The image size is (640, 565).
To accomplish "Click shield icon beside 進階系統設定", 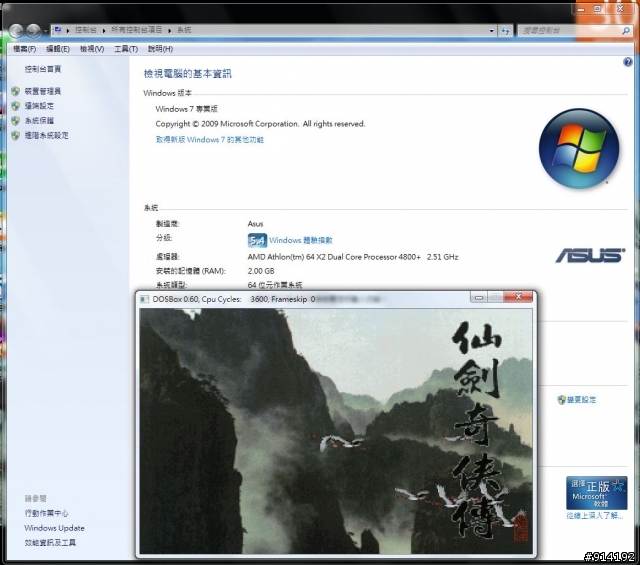I will click(x=16, y=135).
